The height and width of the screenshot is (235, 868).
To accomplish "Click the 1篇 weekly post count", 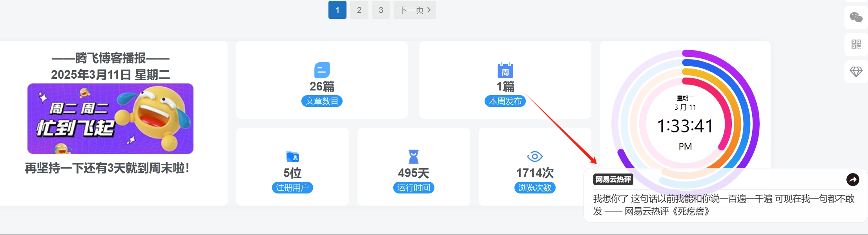I will coord(505,86).
